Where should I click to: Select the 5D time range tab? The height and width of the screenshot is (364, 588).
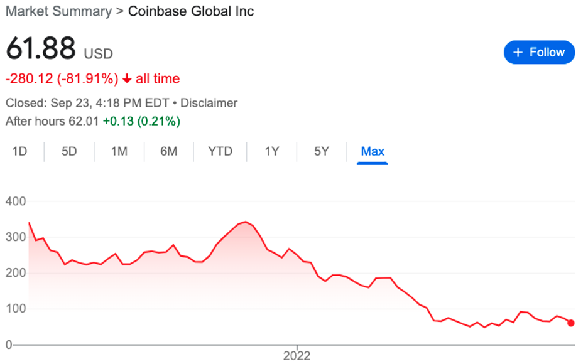point(69,151)
